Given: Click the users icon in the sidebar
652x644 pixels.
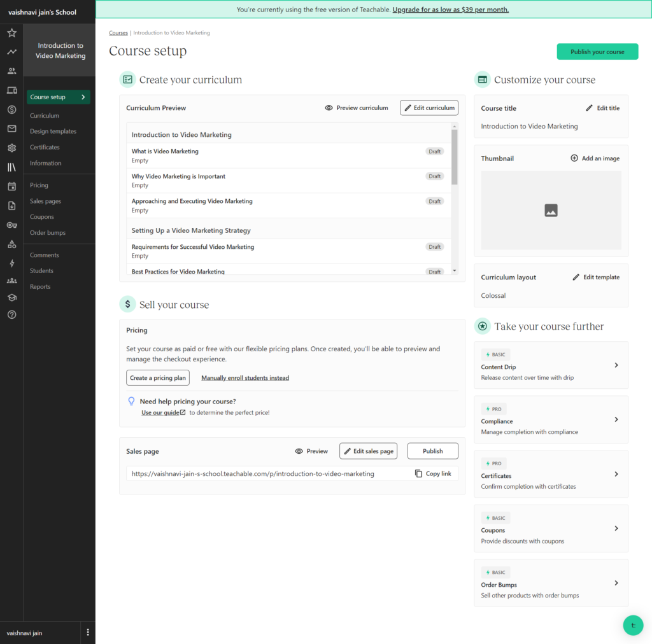Looking at the screenshot, I should click(x=11, y=71).
